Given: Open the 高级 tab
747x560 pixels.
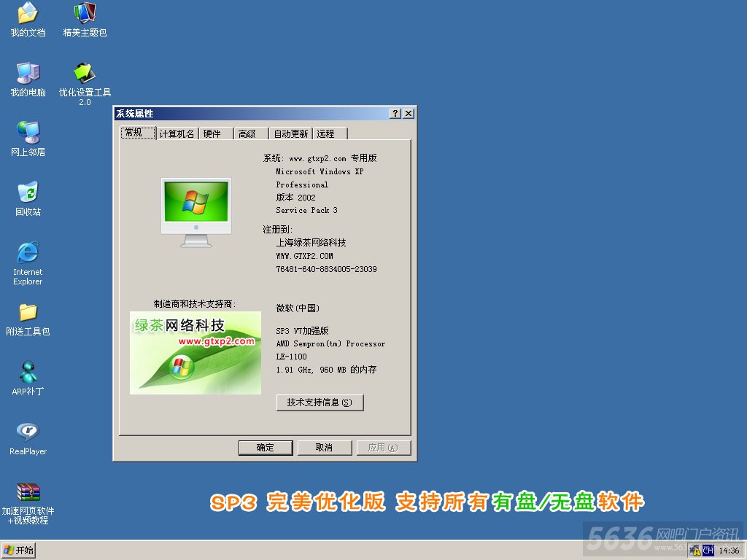Looking at the screenshot, I should click(x=251, y=134).
